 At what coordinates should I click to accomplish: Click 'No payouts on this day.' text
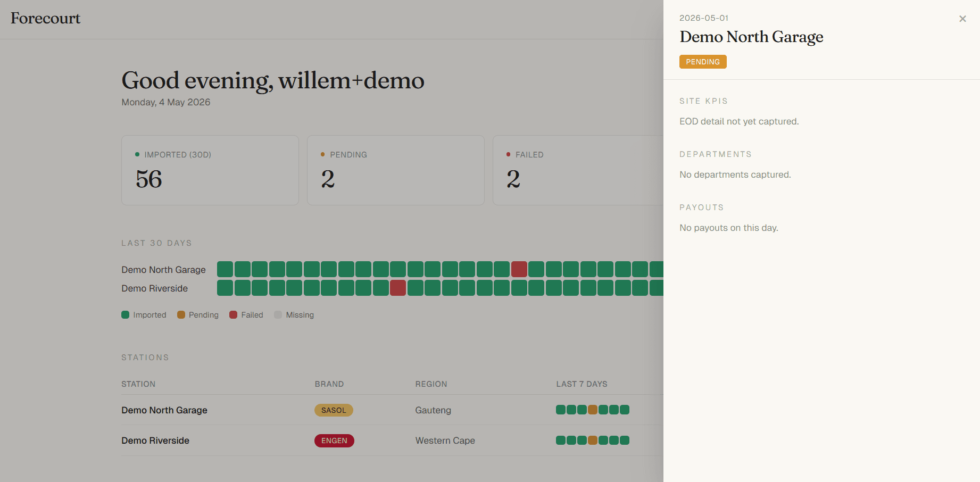point(729,228)
